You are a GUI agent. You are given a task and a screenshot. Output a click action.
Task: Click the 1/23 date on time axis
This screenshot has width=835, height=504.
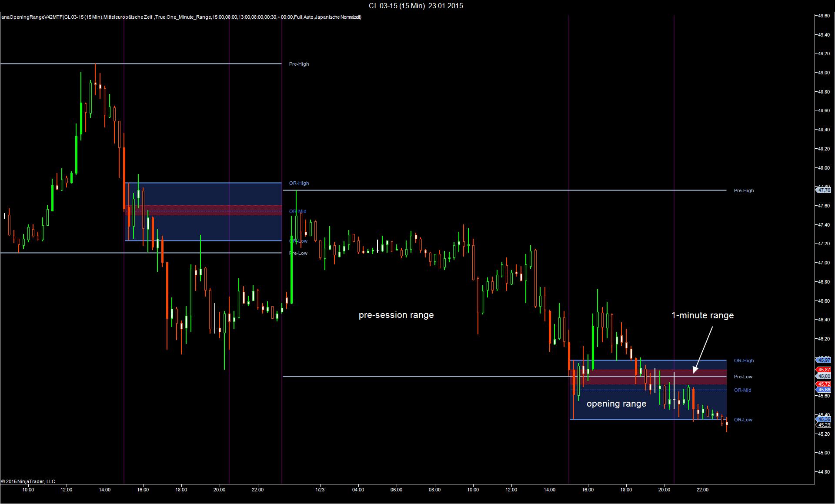point(320,490)
